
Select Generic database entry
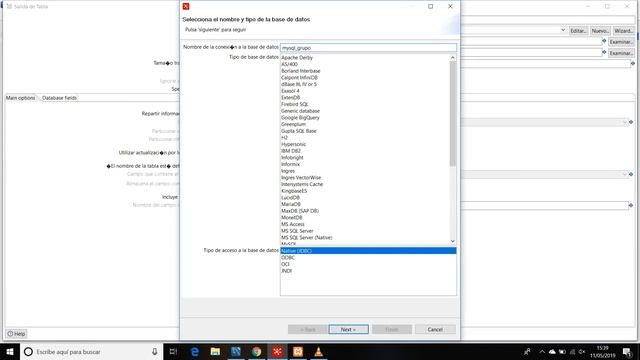point(300,111)
